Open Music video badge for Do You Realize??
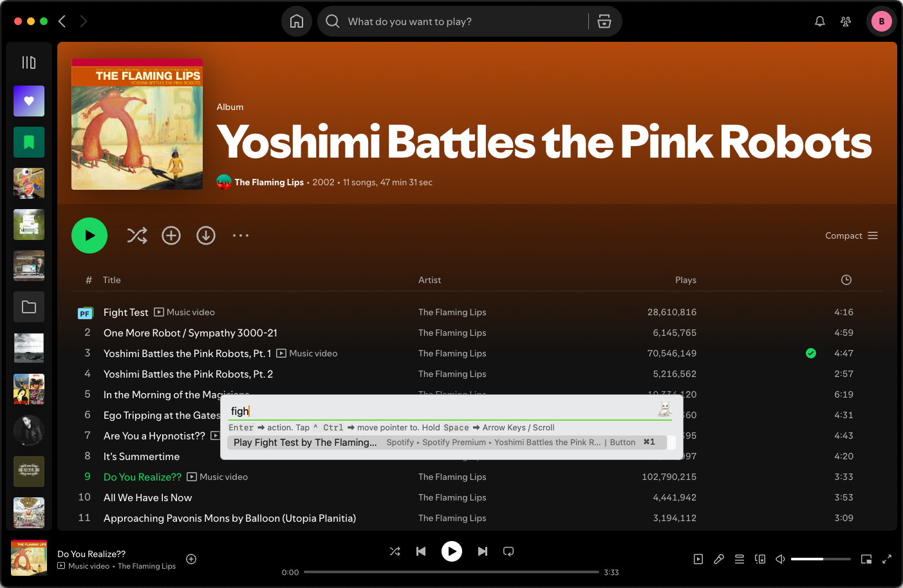 [x=217, y=477]
